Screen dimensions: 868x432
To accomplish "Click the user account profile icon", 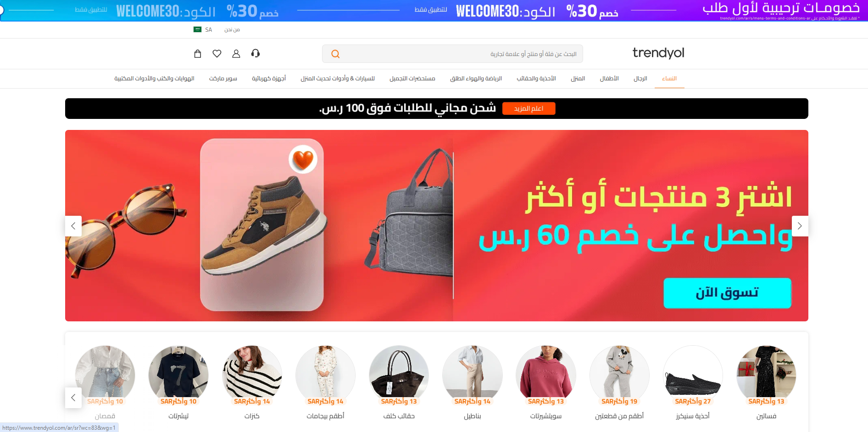I will (x=236, y=54).
